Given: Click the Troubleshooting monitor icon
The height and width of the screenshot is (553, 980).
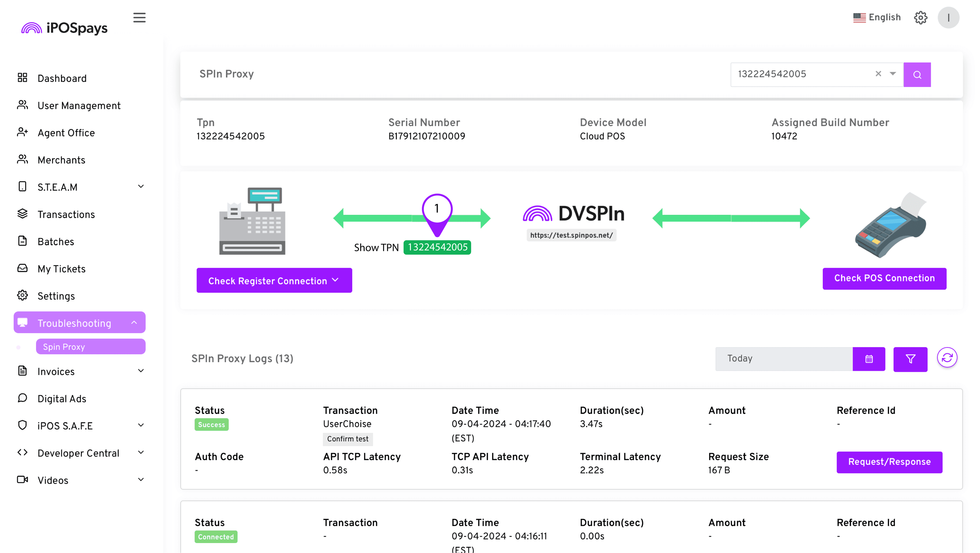Looking at the screenshot, I should point(22,322).
